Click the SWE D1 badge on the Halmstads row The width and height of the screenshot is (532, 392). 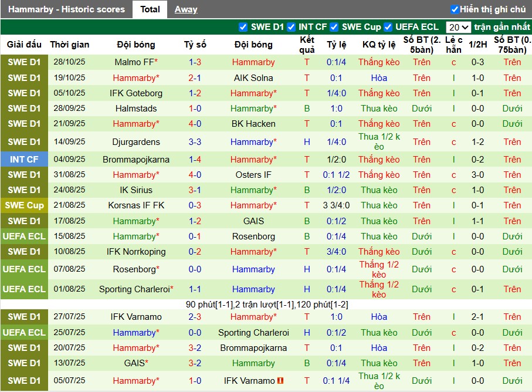click(x=24, y=108)
